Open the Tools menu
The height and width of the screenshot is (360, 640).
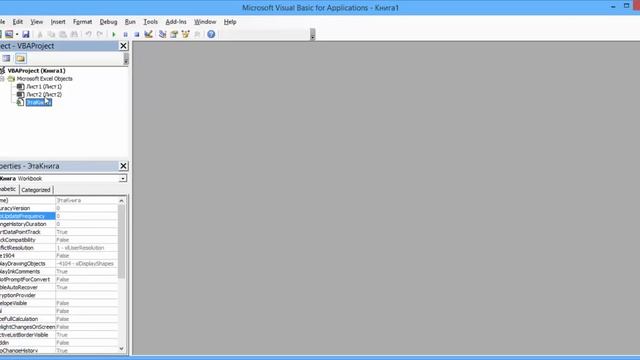[x=150, y=22]
